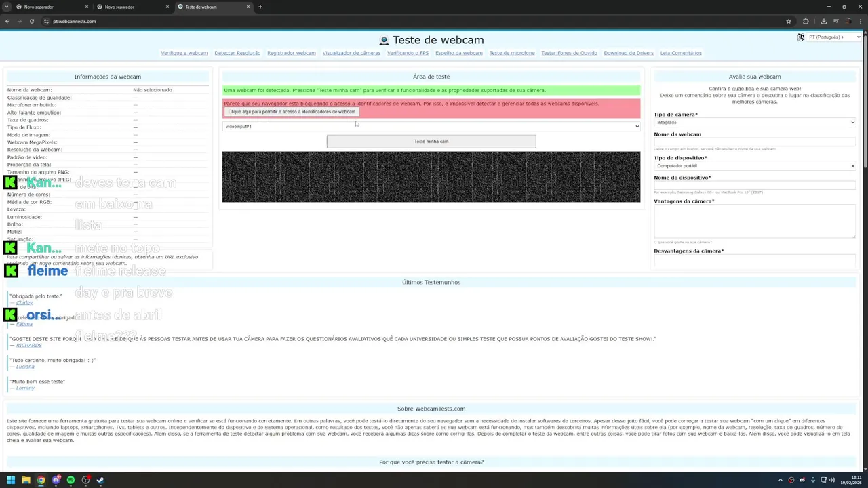Open a new browser tab with plus
This screenshot has height=488, width=868.
(260, 7)
